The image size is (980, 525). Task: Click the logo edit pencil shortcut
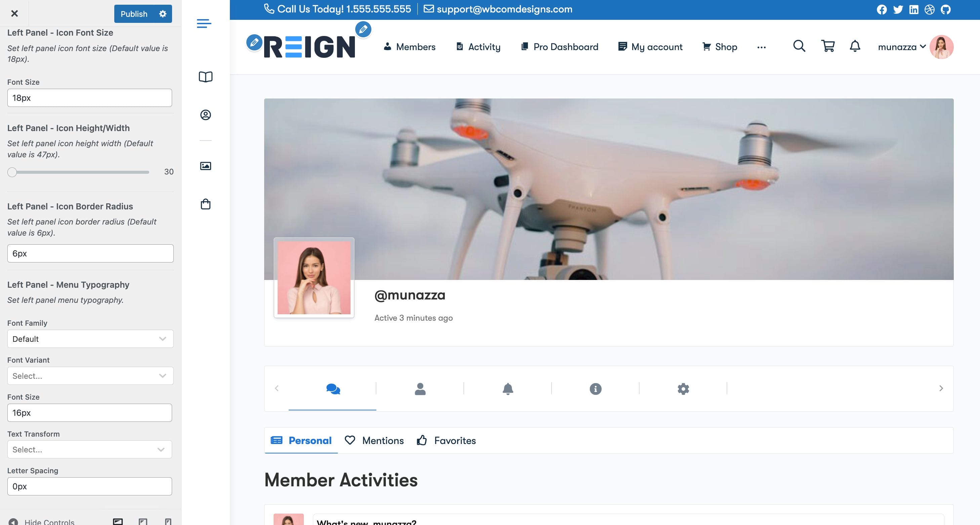click(254, 42)
